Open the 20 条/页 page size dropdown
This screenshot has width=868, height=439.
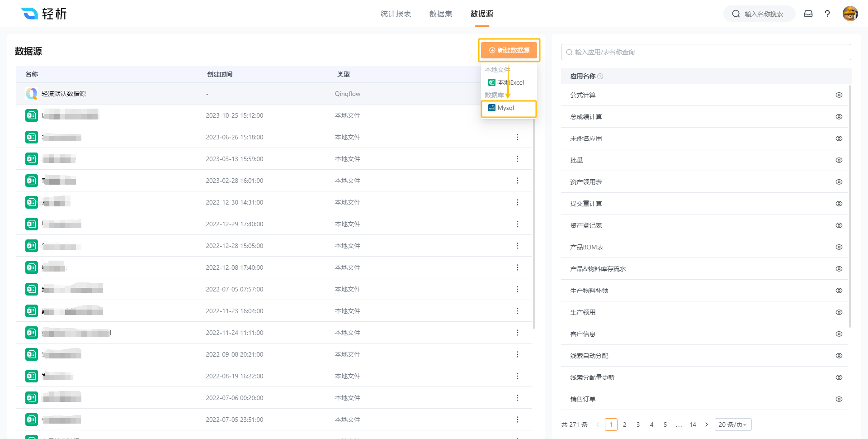(733, 425)
